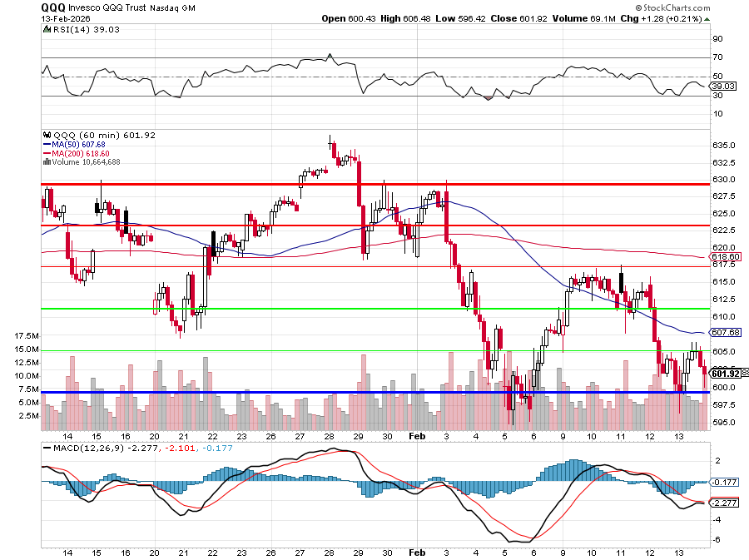Click the Feb label on main chart axis
Image resolution: width=749 pixels, height=560 pixels.
pos(416,435)
